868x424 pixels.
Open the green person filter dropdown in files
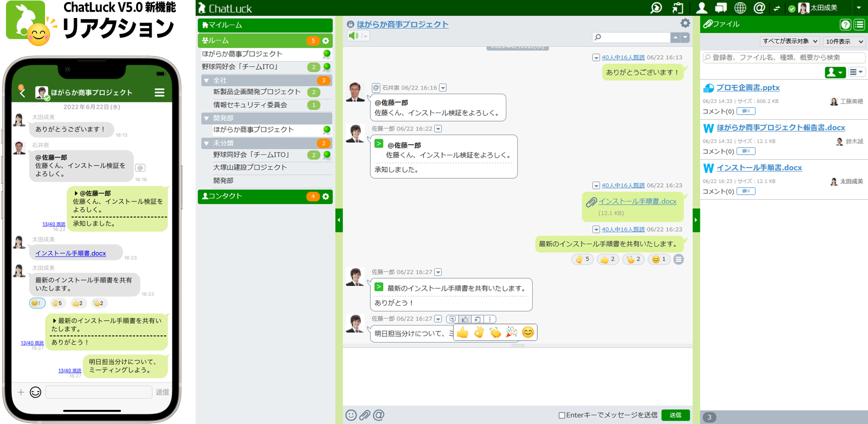tap(835, 73)
